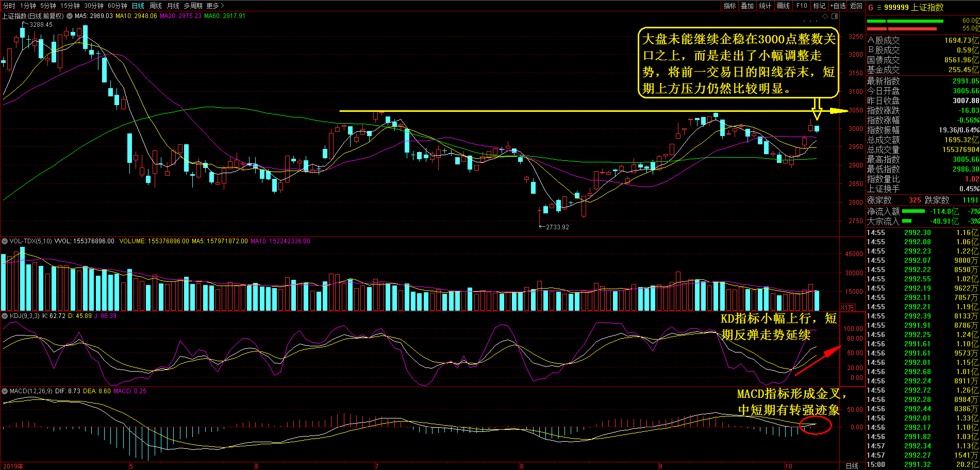
Task: Click the MA5: 2969.03 readout
Action: [93, 16]
